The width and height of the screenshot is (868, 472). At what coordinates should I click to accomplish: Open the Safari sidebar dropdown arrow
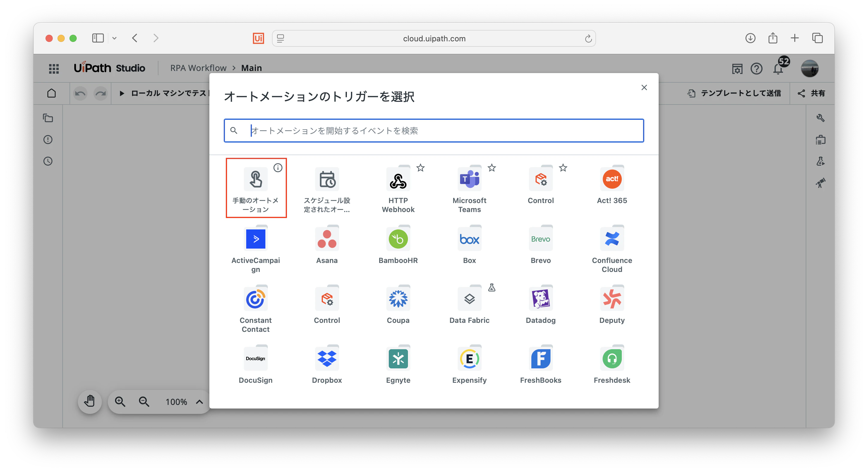pos(114,38)
